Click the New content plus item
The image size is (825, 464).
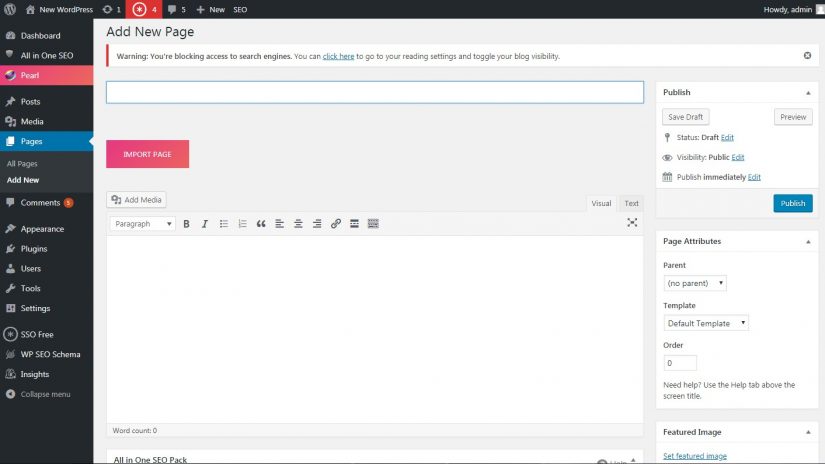210,9
